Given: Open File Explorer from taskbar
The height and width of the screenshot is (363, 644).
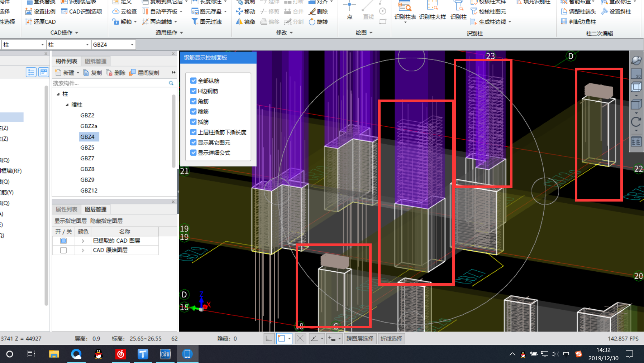Looking at the screenshot, I should point(54,354).
